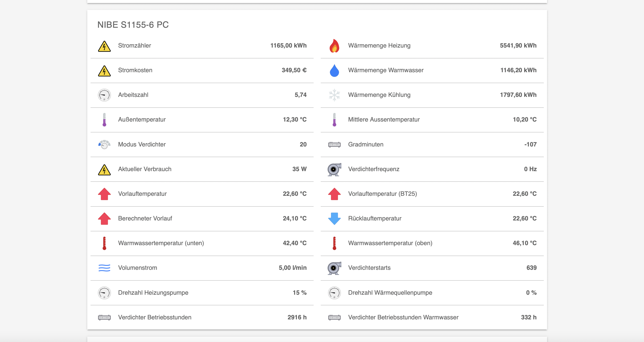The height and width of the screenshot is (342, 644).
Task: Click the 24,10 °C value
Action: point(295,218)
